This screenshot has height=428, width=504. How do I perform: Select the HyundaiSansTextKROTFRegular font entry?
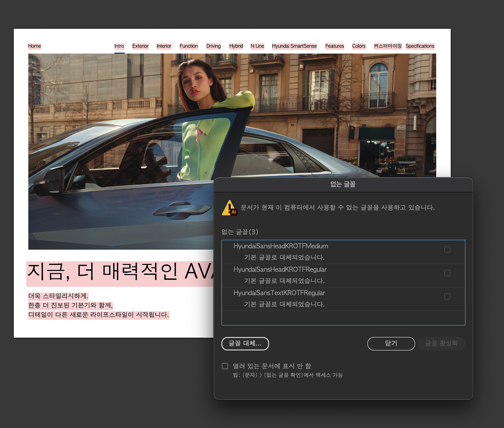(x=279, y=293)
